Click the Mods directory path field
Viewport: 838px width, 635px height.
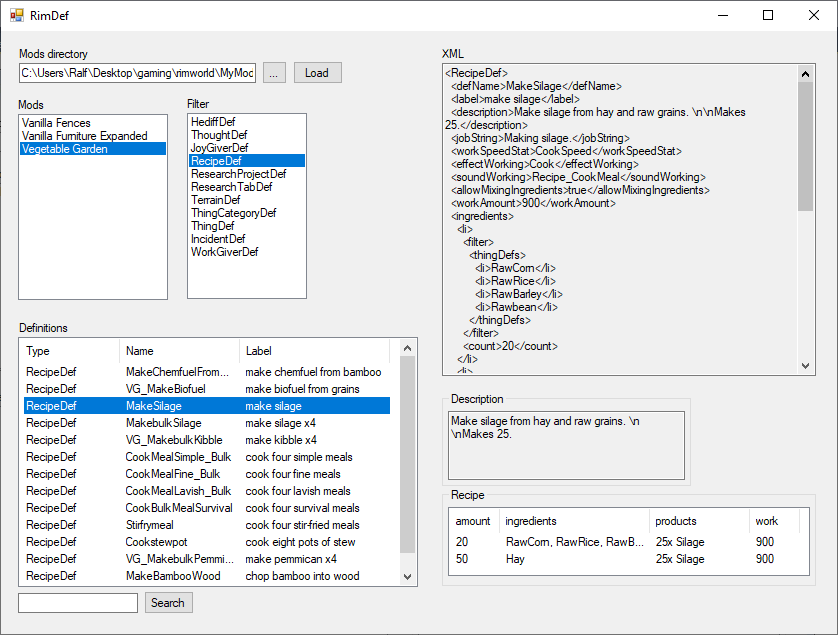click(x=137, y=73)
